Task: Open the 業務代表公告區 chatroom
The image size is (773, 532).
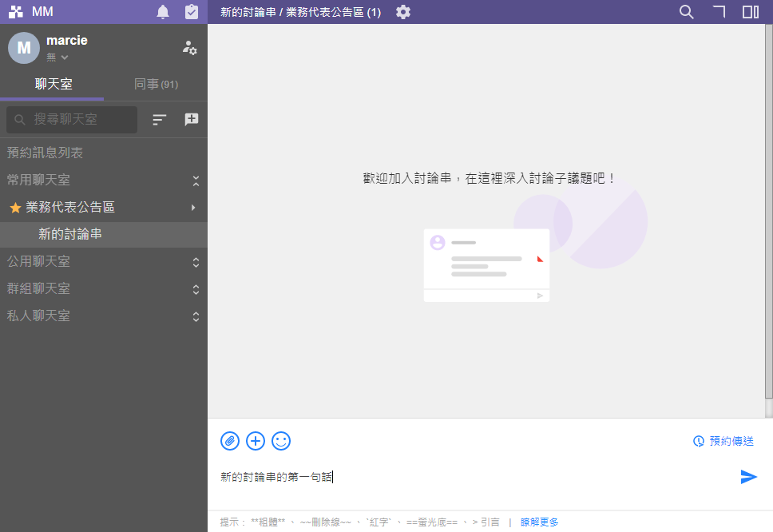Action: tap(70, 207)
